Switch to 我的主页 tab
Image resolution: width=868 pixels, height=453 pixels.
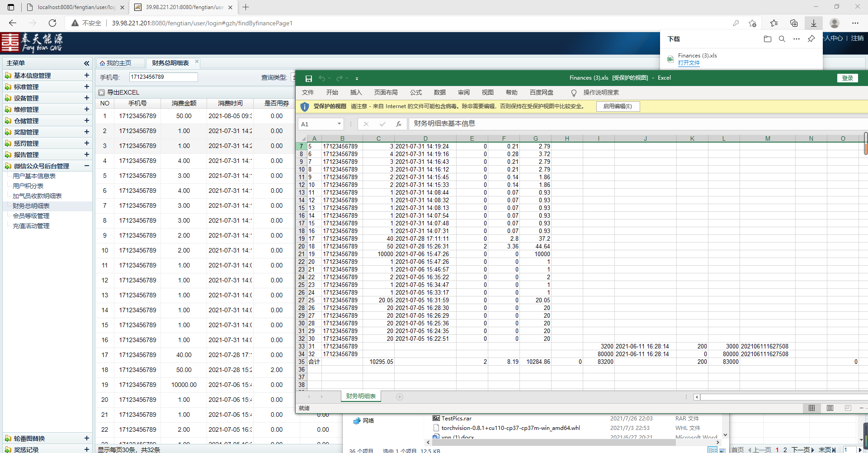(x=119, y=63)
